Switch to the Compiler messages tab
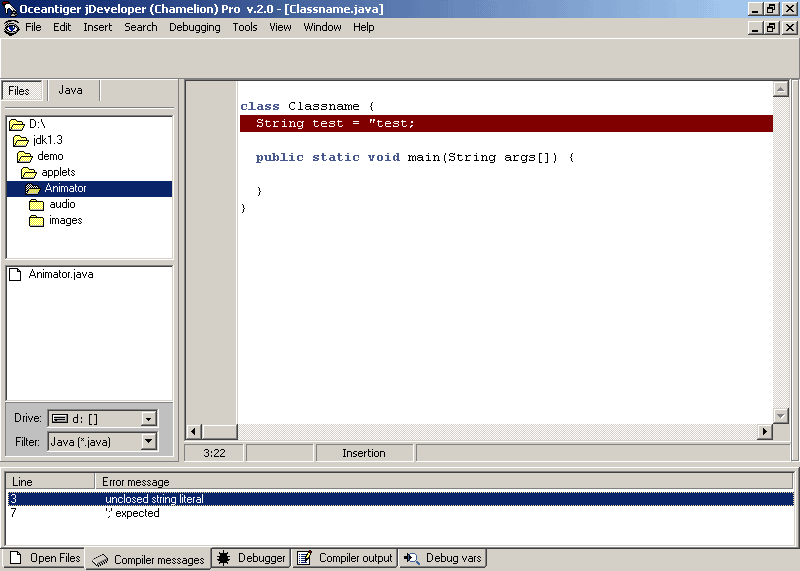This screenshot has height=571, width=800. coord(148,560)
